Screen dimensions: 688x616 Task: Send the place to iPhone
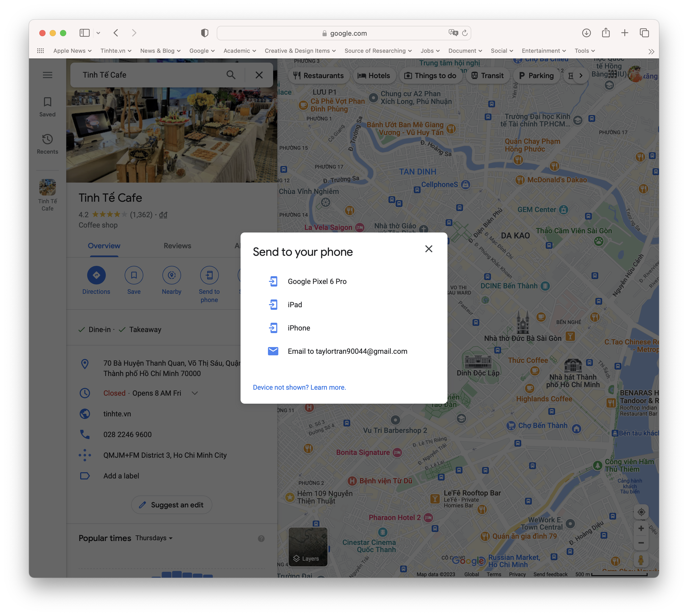pyautogui.click(x=344, y=328)
